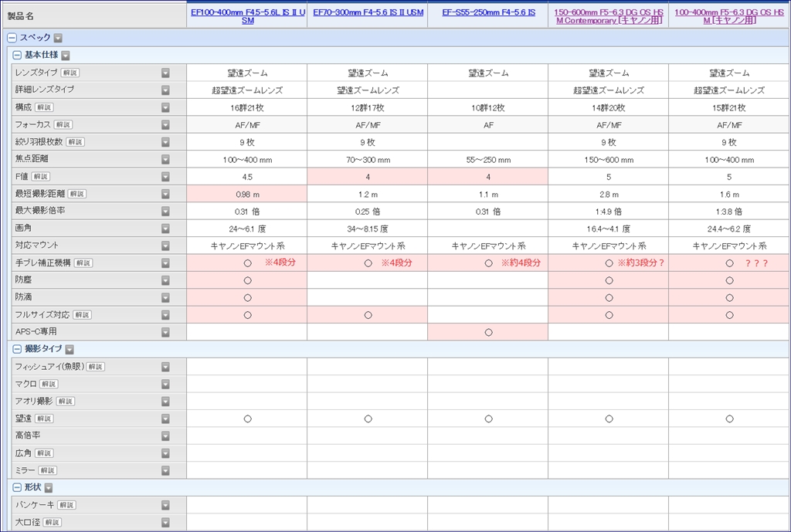The image size is (791, 532).
Task: Open 解説 help for フィッシュアイ(魚眼)
Action: pyautogui.click(x=95, y=367)
